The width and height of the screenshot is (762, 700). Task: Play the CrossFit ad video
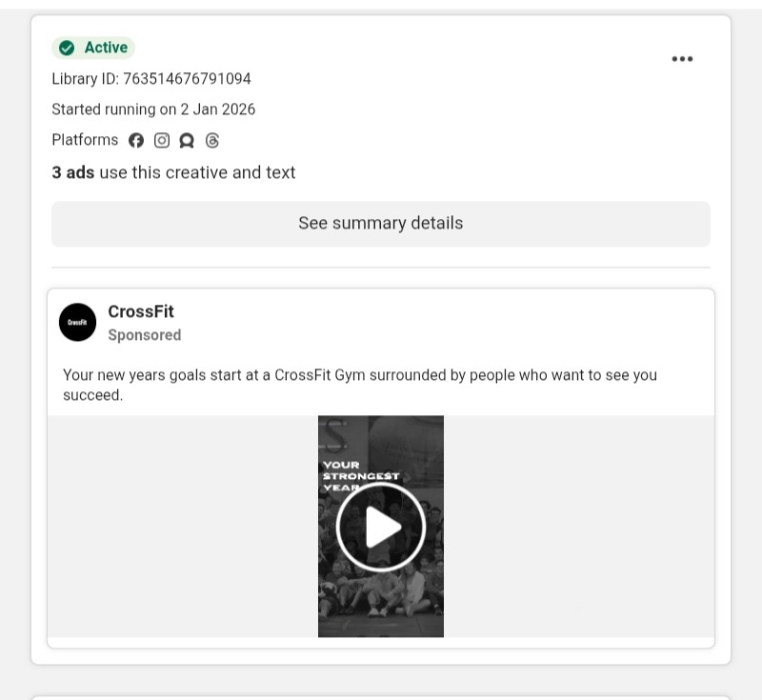(x=381, y=527)
